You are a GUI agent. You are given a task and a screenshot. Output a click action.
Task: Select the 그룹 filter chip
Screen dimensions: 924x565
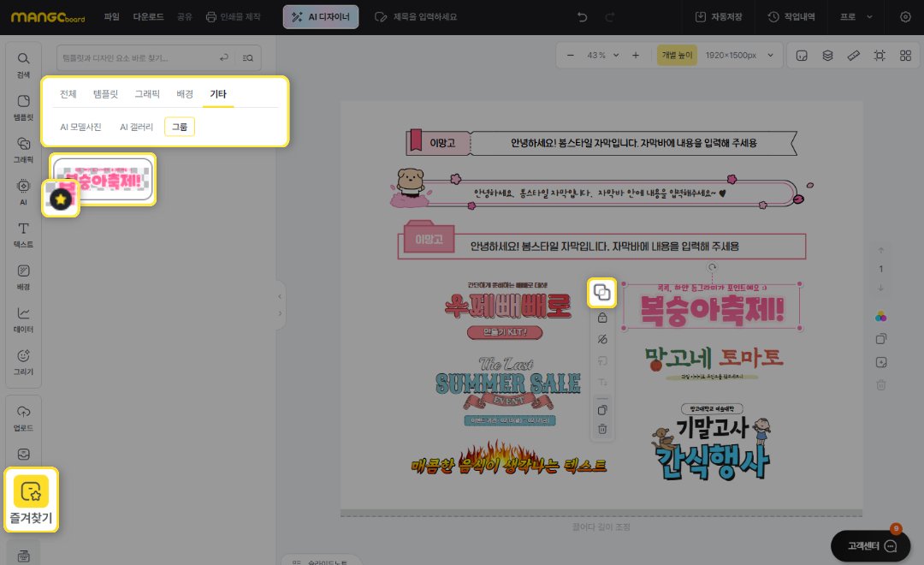pyautogui.click(x=180, y=127)
